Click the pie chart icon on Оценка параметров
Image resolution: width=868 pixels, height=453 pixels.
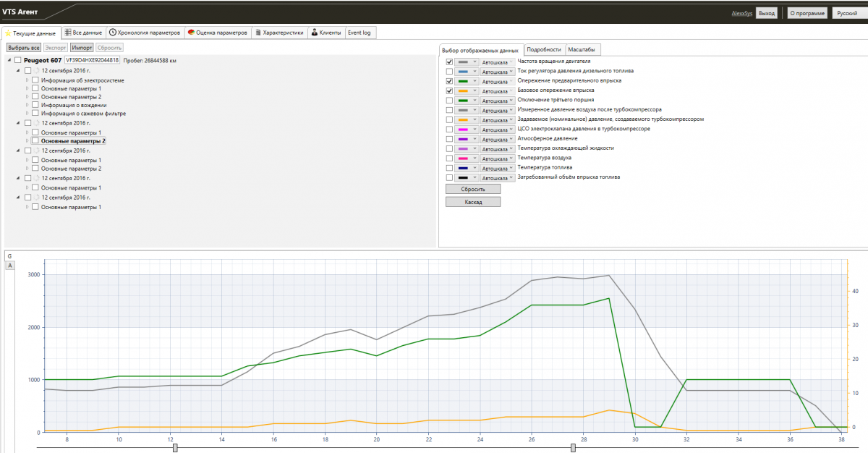[x=190, y=33]
